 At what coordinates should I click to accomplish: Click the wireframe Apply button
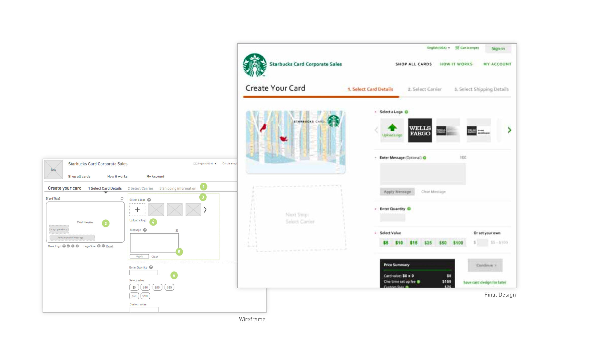point(139,257)
